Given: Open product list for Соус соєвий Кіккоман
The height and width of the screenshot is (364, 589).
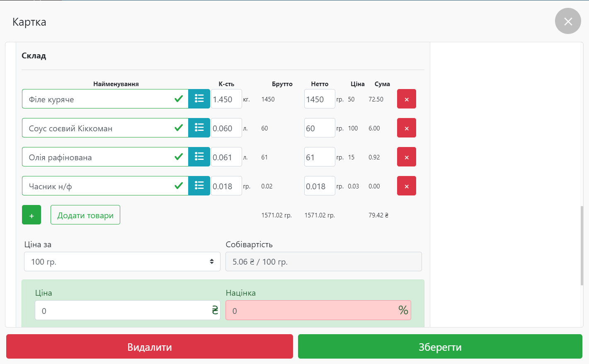Looking at the screenshot, I should (199, 128).
